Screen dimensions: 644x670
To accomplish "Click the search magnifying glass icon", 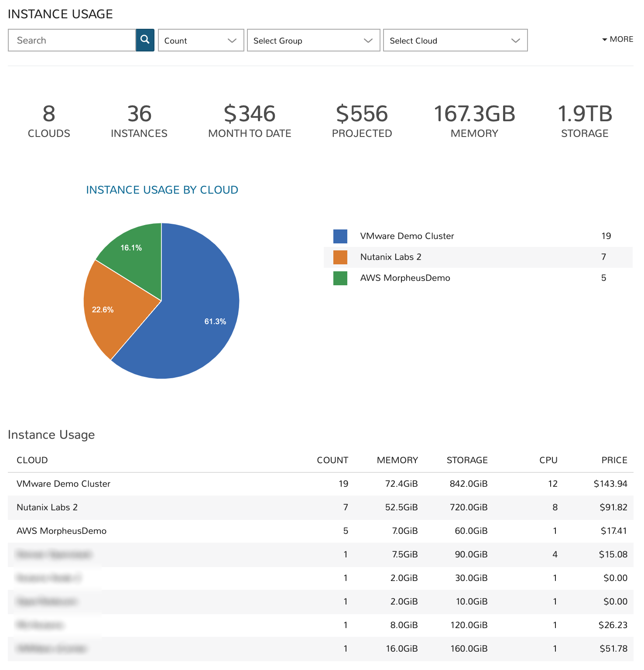I will pyautogui.click(x=145, y=40).
